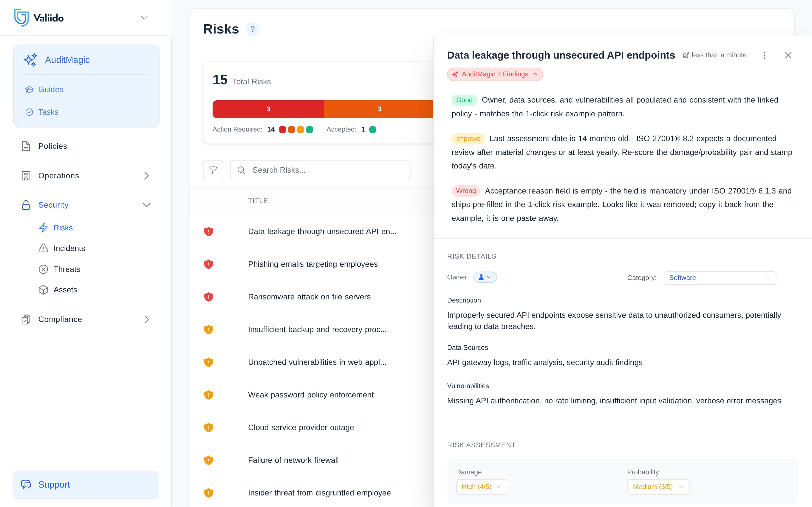
Task: Click the red segment of the risk bar
Action: (268, 109)
